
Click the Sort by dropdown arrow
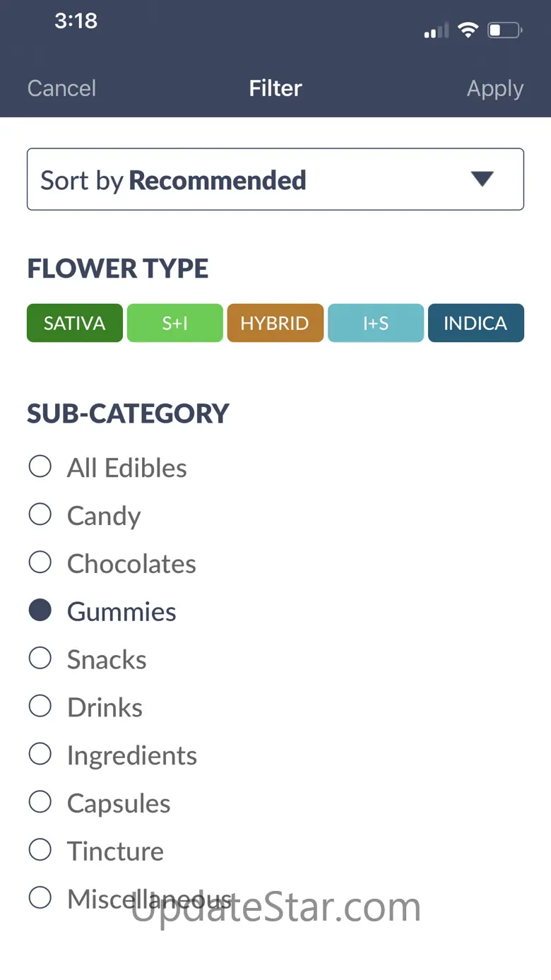482,179
